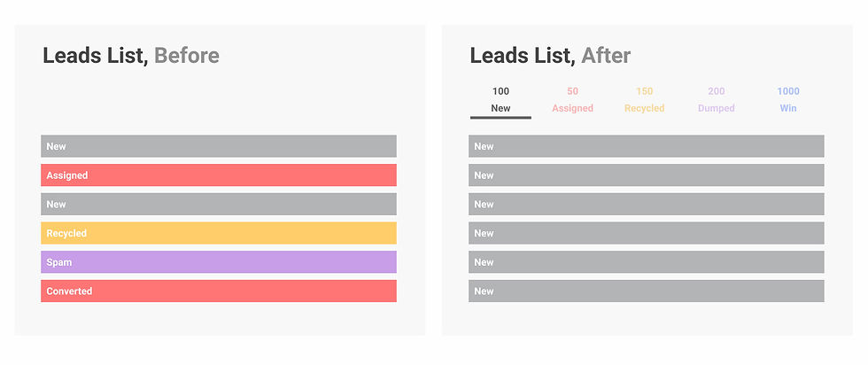Select the third New row in After list
The width and height of the screenshot is (868, 365).
pos(647,204)
